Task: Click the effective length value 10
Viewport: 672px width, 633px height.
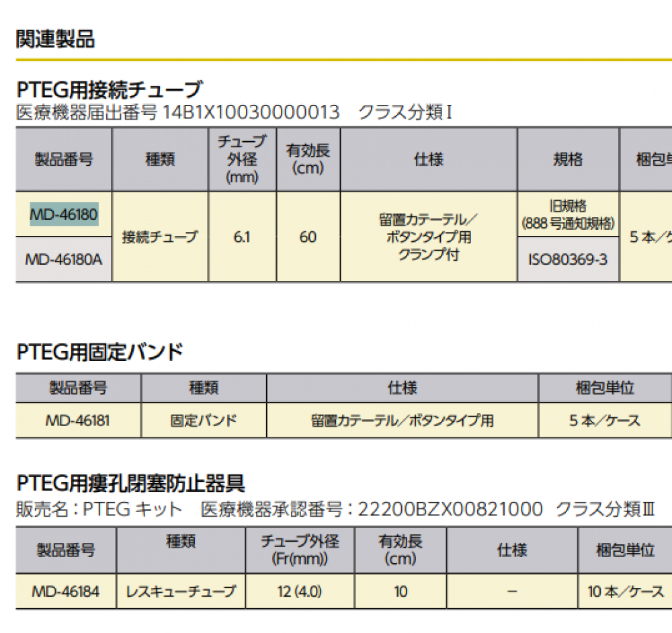Action: (401, 591)
